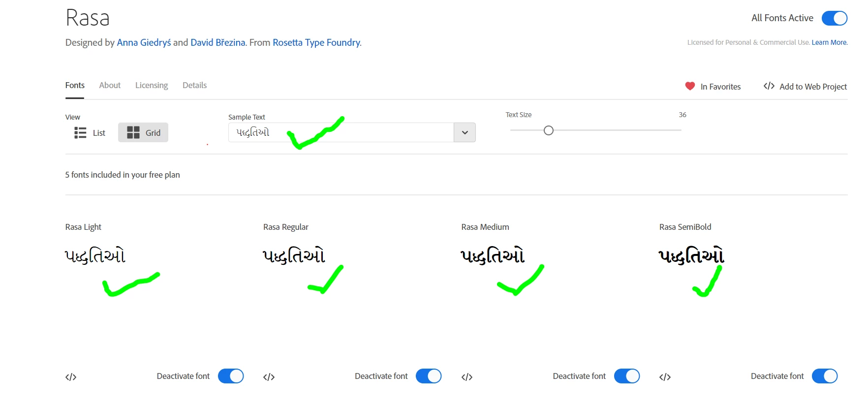Click the code icon beside Add to Web Project
This screenshot has height=407, width=868.
pyautogui.click(x=769, y=86)
